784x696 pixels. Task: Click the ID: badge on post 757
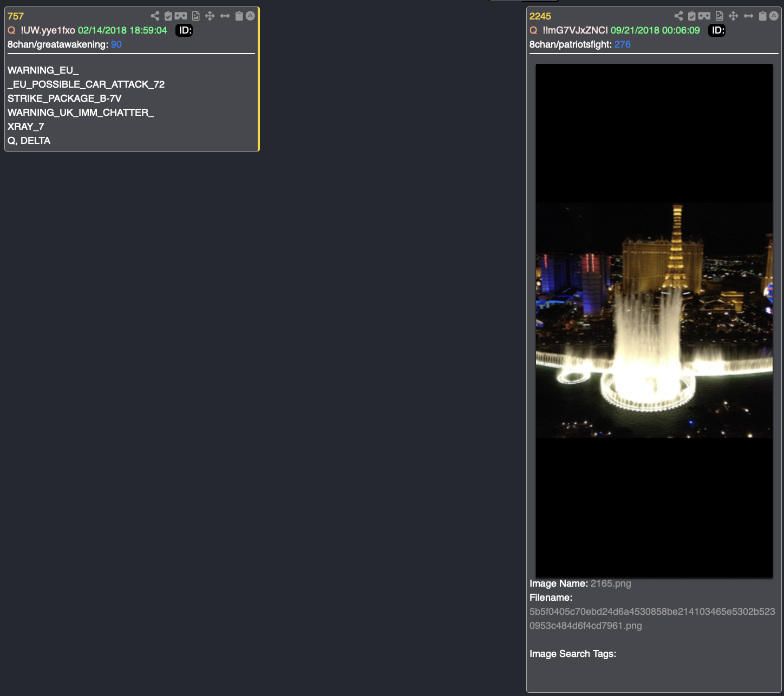click(184, 30)
